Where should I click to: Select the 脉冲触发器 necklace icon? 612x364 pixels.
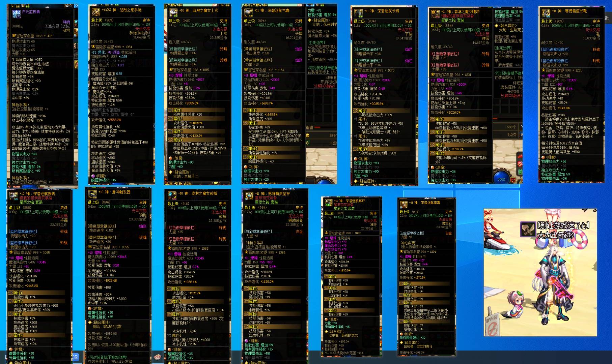click(x=92, y=194)
